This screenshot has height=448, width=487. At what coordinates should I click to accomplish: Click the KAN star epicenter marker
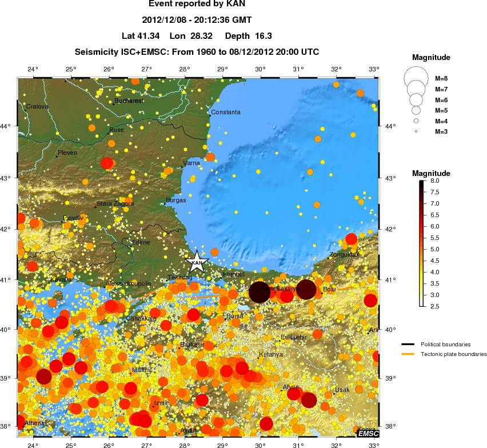[197, 262]
